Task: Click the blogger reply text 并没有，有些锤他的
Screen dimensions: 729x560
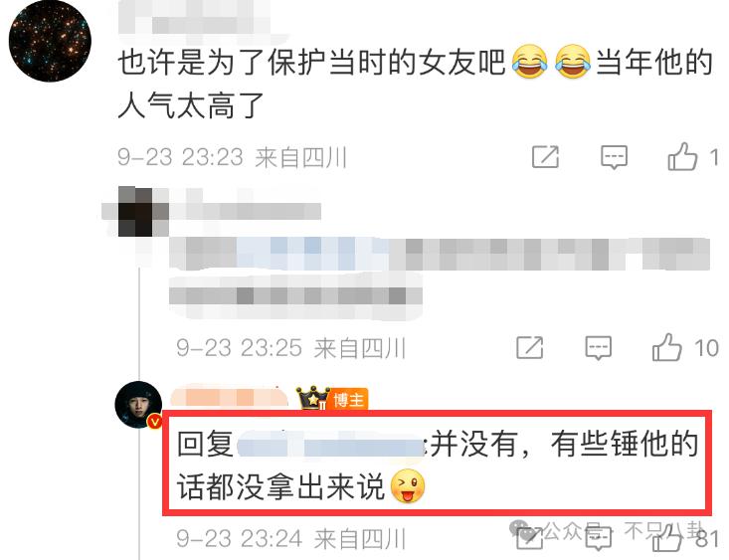Action: tap(565, 445)
